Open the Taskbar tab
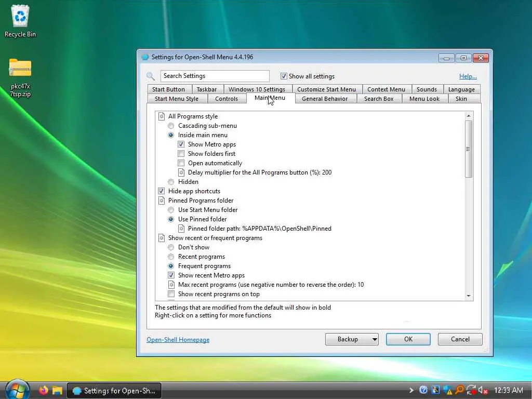This screenshot has height=399, width=532. 206,89
